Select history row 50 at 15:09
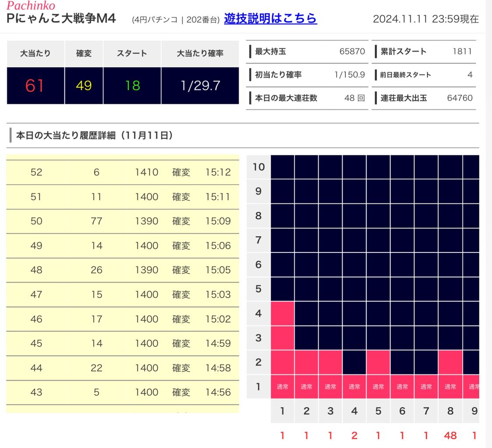The height and width of the screenshot is (448, 492). click(x=123, y=221)
